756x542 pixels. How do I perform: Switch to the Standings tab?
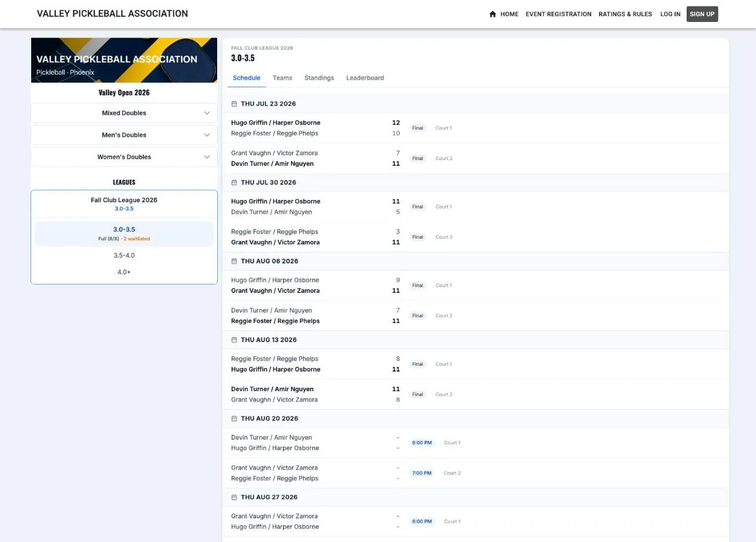tap(319, 78)
